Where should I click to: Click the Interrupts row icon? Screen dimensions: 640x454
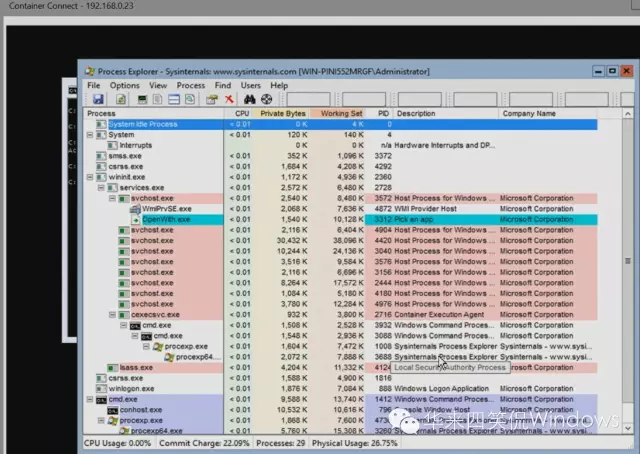[x=113, y=145]
